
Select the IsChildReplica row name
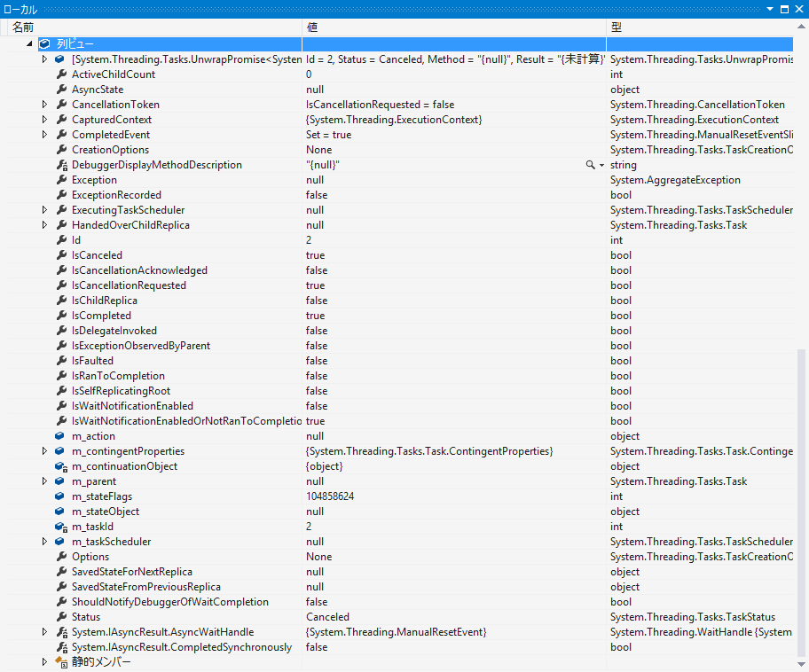tap(104, 301)
